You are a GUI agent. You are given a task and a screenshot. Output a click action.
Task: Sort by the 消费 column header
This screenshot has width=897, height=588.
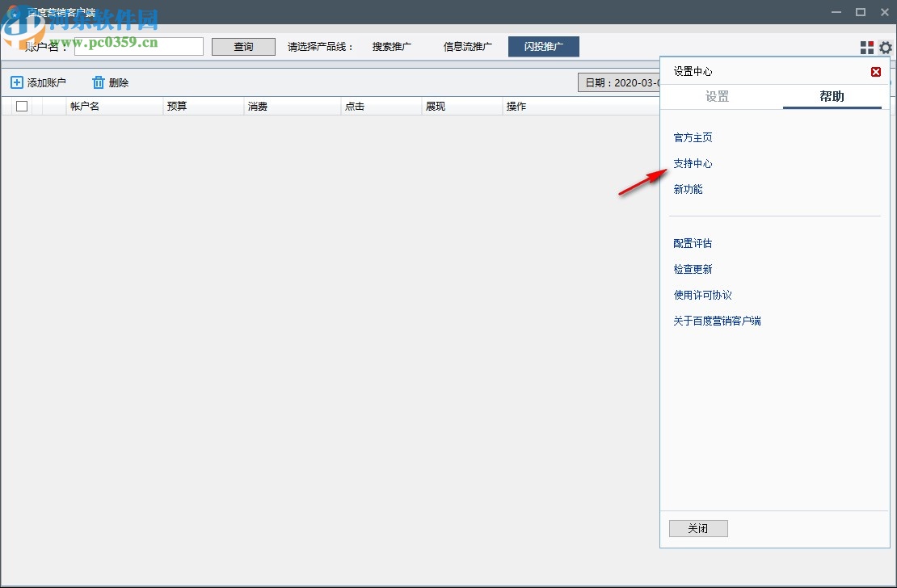(x=293, y=106)
